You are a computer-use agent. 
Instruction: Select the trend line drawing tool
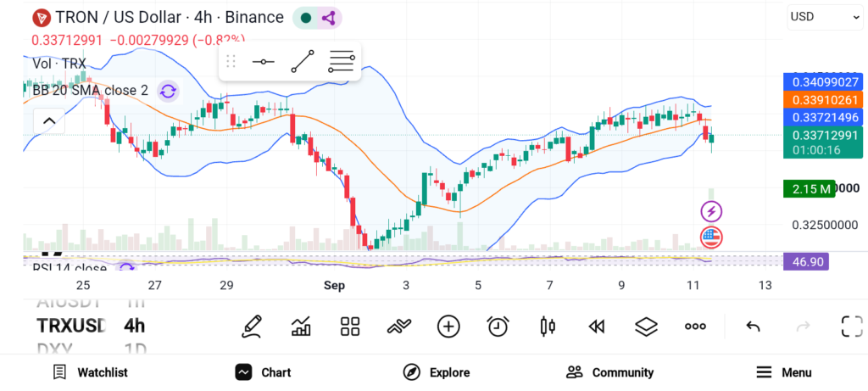303,61
